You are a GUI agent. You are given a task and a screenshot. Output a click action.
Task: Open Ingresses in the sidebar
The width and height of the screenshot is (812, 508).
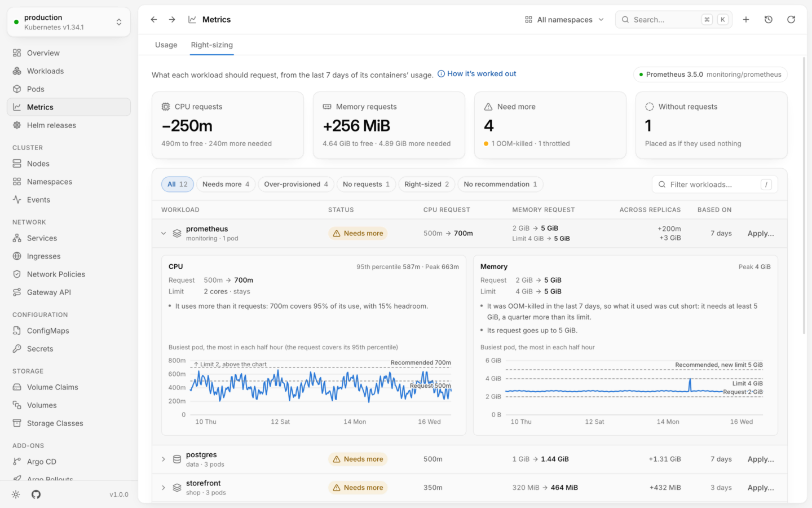(x=69, y=256)
